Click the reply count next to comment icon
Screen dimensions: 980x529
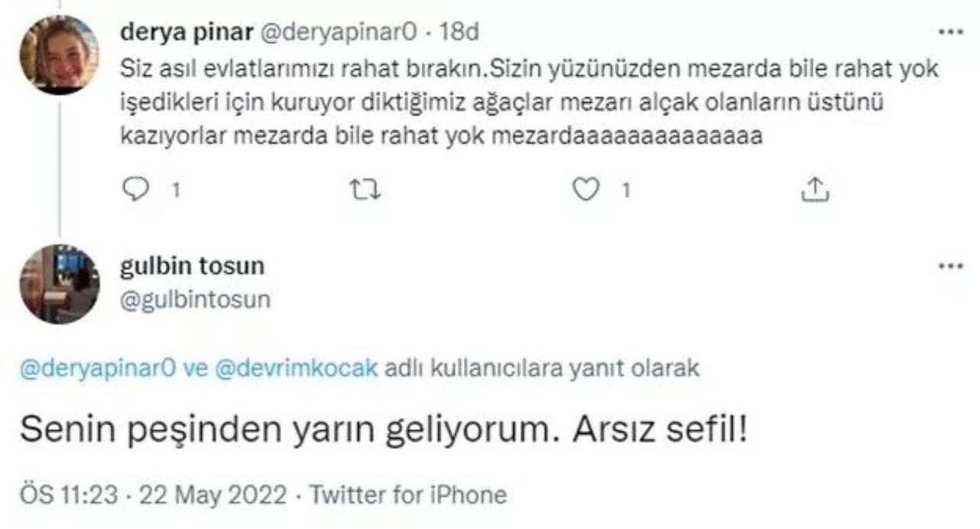click(175, 191)
